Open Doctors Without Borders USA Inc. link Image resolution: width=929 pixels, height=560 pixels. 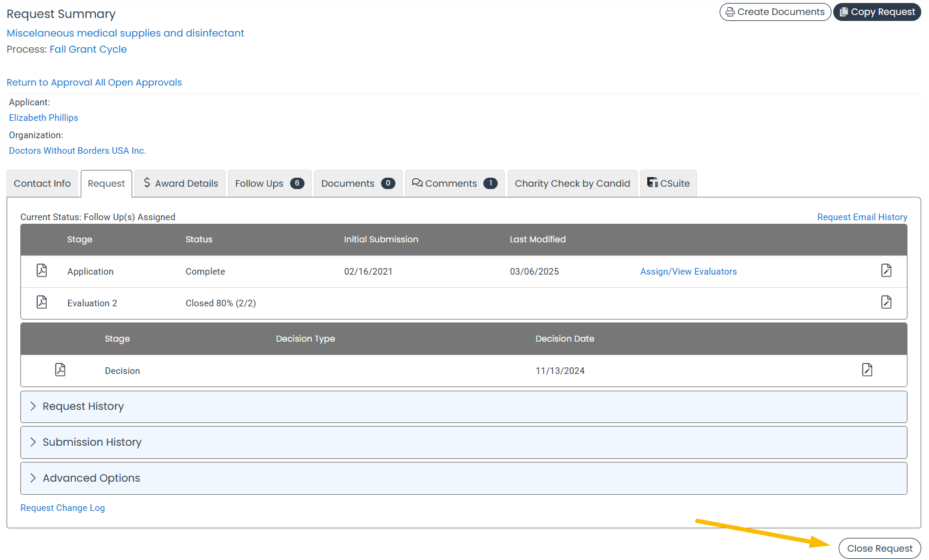click(77, 151)
